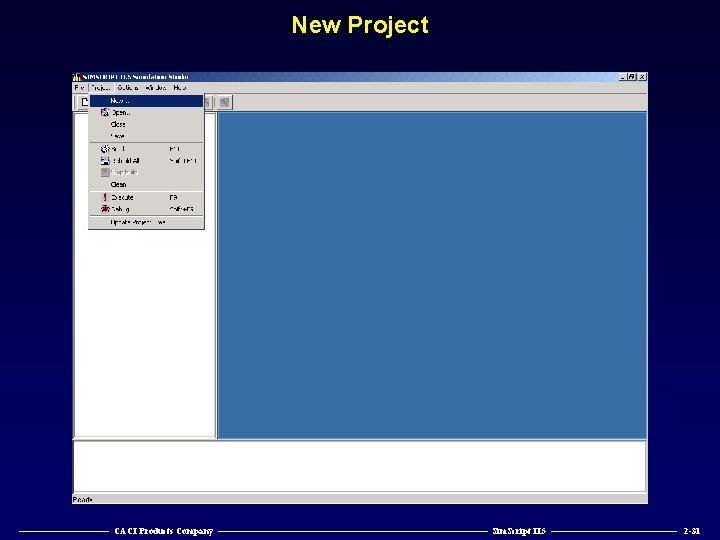Choose Debug in the Project menu
Image resolution: width=720 pixels, height=540 pixels.
point(146,209)
